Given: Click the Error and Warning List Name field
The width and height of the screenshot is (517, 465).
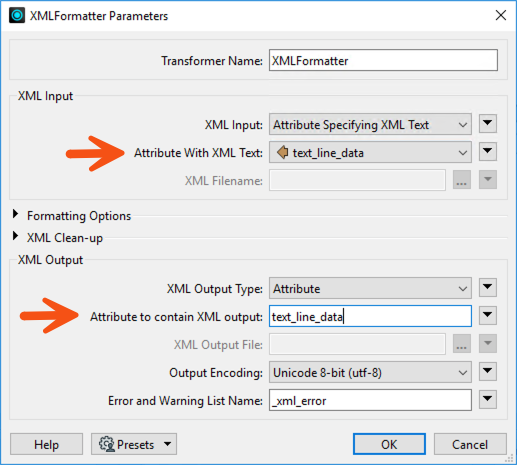Looking at the screenshot, I should click(370, 400).
